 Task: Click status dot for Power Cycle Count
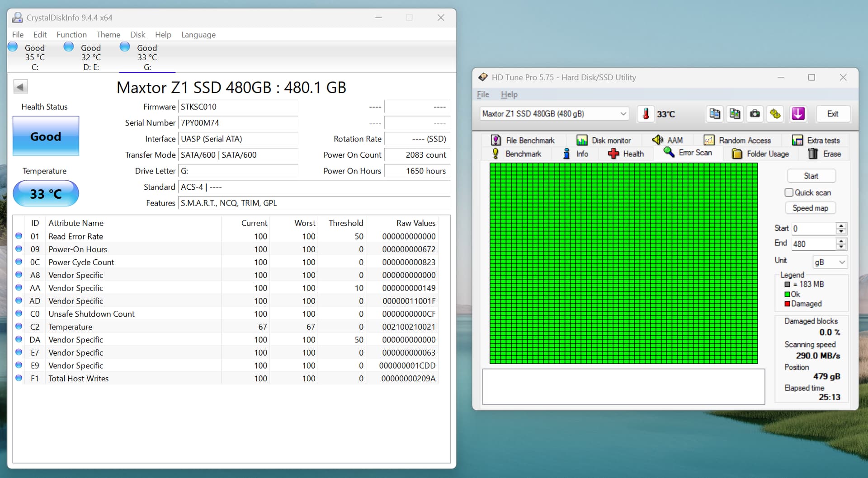pyautogui.click(x=19, y=262)
